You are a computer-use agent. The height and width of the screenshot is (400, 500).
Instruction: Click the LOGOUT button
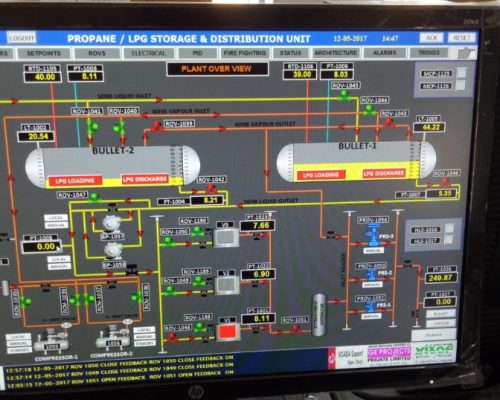pos(21,38)
